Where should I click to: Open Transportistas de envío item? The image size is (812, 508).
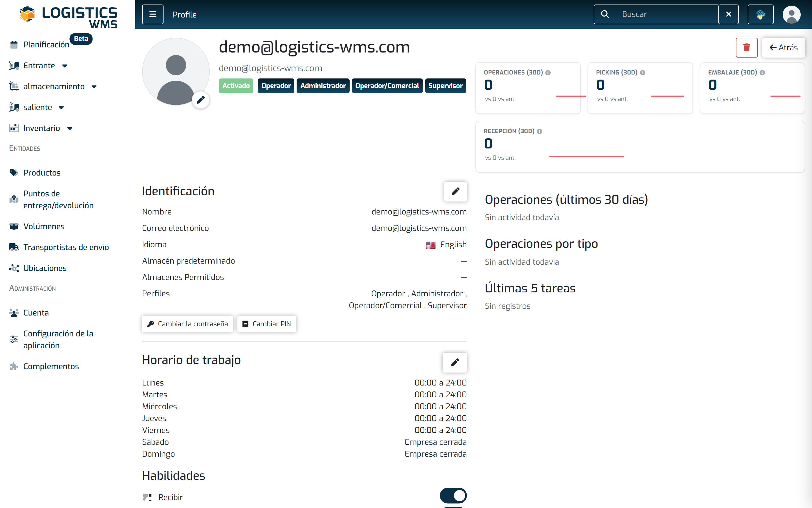[66, 247]
